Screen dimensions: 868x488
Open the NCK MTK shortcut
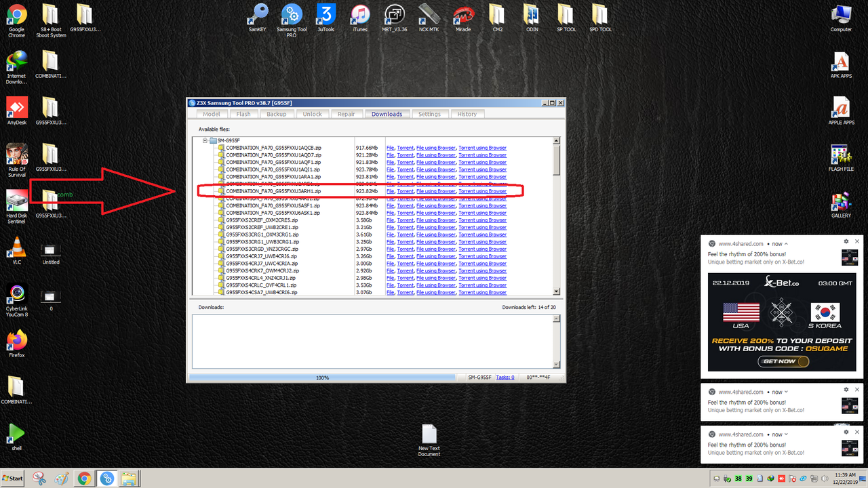click(429, 18)
